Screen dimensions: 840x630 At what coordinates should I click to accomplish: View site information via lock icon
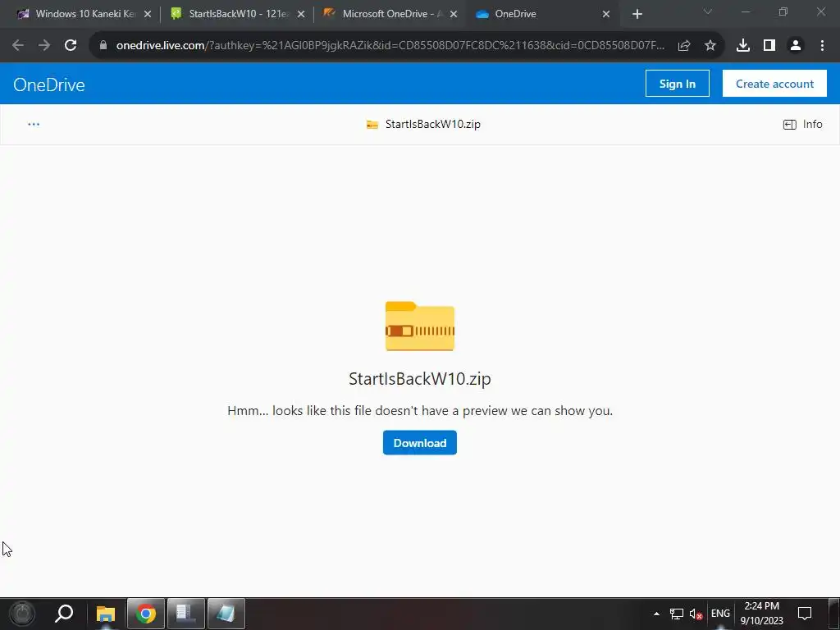(103, 46)
